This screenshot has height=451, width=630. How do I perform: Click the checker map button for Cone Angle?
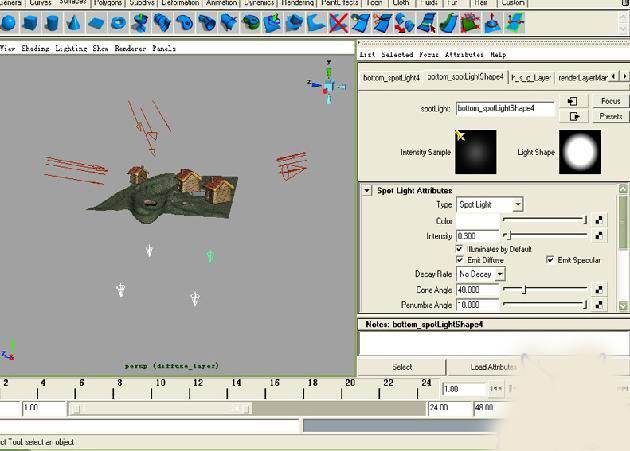[x=598, y=290]
